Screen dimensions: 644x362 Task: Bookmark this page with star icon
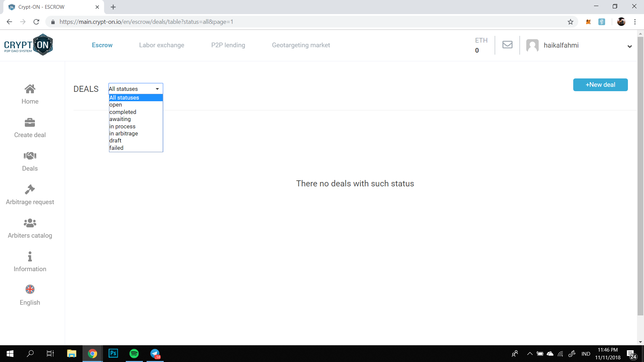pyautogui.click(x=571, y=22)
